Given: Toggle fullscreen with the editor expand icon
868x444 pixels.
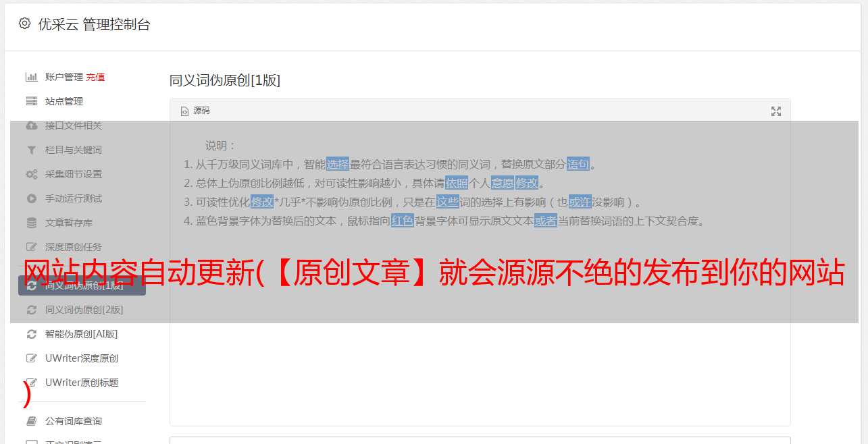Looking at the screenshot, I should point(776,111).
